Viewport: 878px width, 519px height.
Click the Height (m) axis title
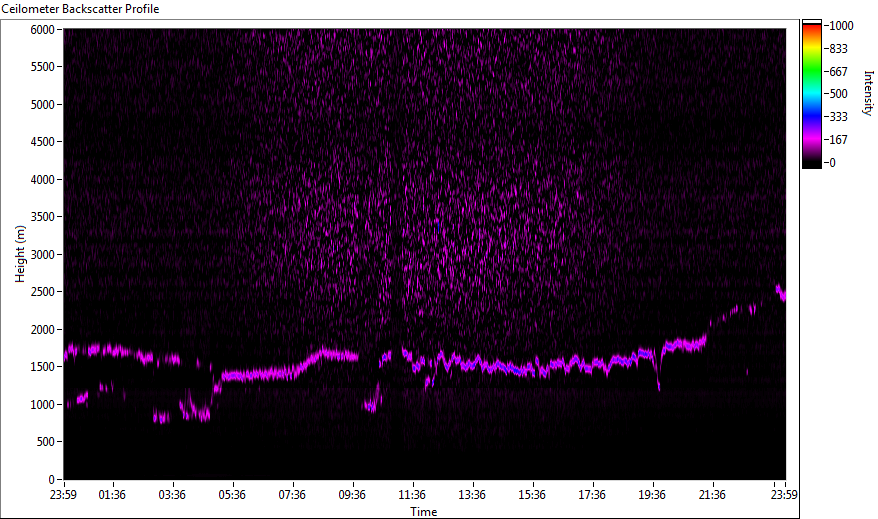(x=20, y=254)
